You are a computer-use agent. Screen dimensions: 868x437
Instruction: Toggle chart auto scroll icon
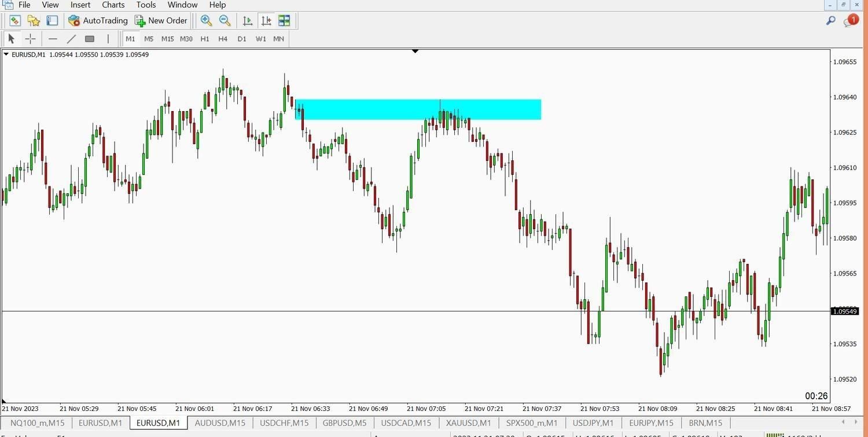(248, 20)
